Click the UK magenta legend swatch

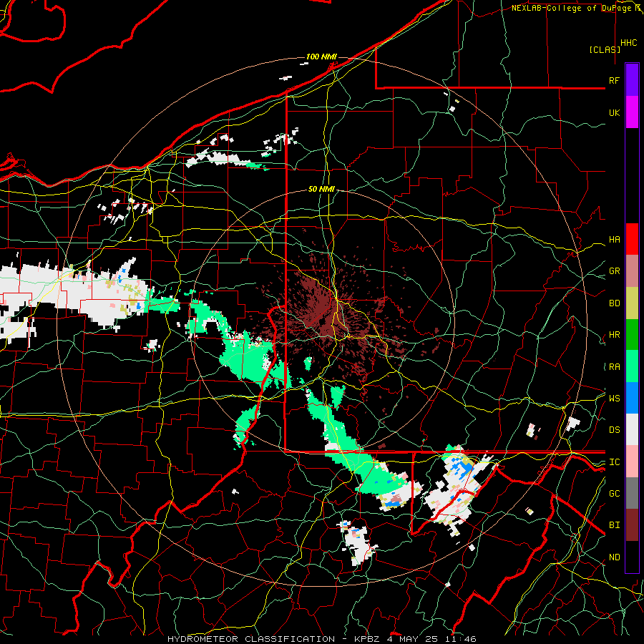click(x=632, y=112)
